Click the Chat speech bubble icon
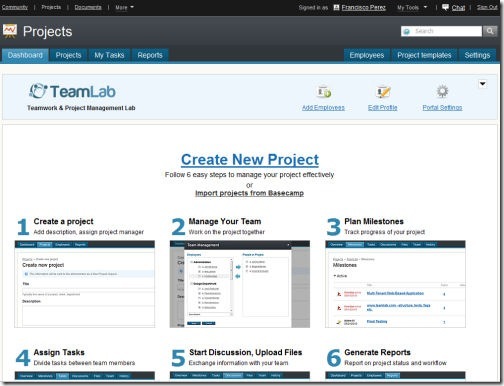This screenshot has width=504, height=386. pyautogui.click(x=445, y=7)
